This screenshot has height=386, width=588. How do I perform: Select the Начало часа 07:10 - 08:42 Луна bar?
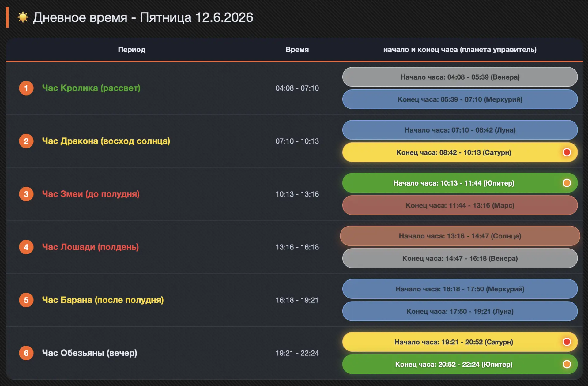[460, 130]
